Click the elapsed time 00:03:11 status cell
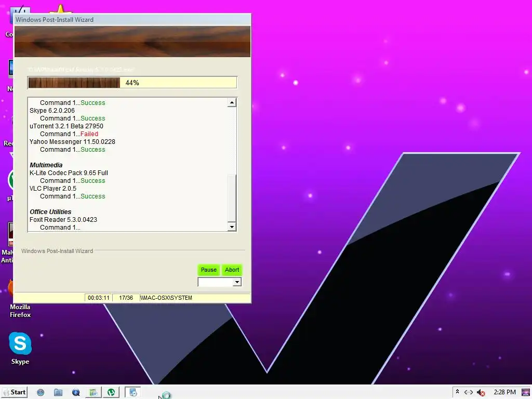The width and height of the screenshot is (532, 399). [x=98, y=298]
